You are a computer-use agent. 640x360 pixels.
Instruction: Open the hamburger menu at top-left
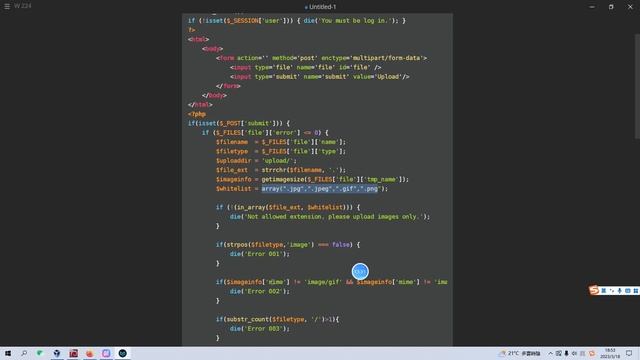point(7,6)
